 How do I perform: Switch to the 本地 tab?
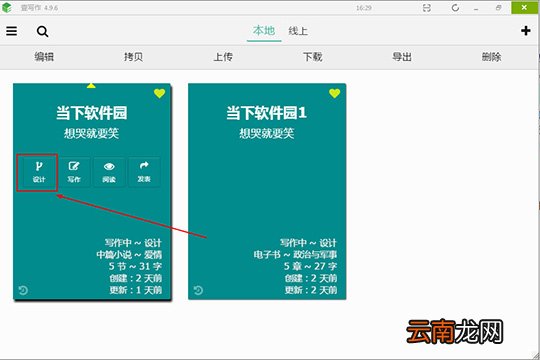pos(264,31)
